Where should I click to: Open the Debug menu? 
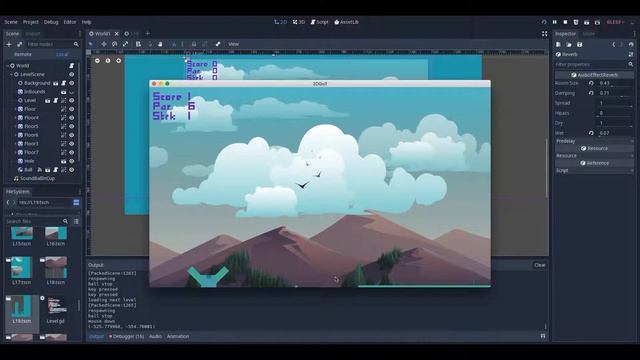51,22
